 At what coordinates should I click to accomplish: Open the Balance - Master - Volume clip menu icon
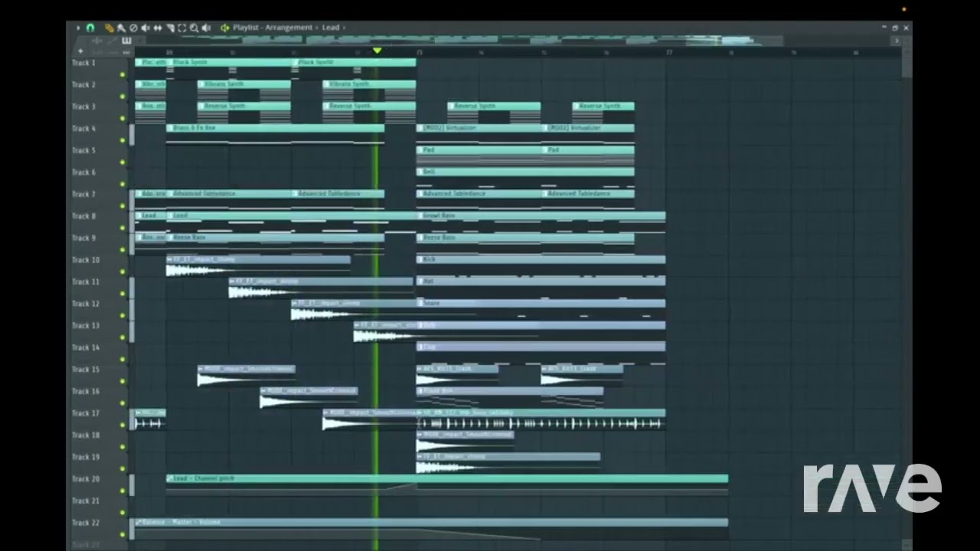pyautogui.click(x=139, y=522)
